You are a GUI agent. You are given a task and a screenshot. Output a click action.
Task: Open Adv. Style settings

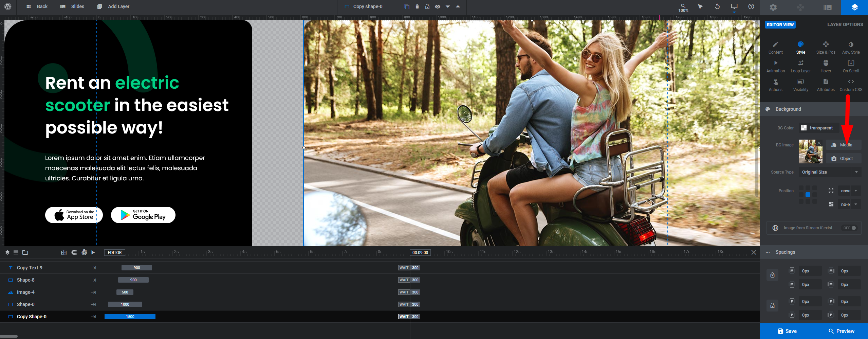click(x=851, y=48)
